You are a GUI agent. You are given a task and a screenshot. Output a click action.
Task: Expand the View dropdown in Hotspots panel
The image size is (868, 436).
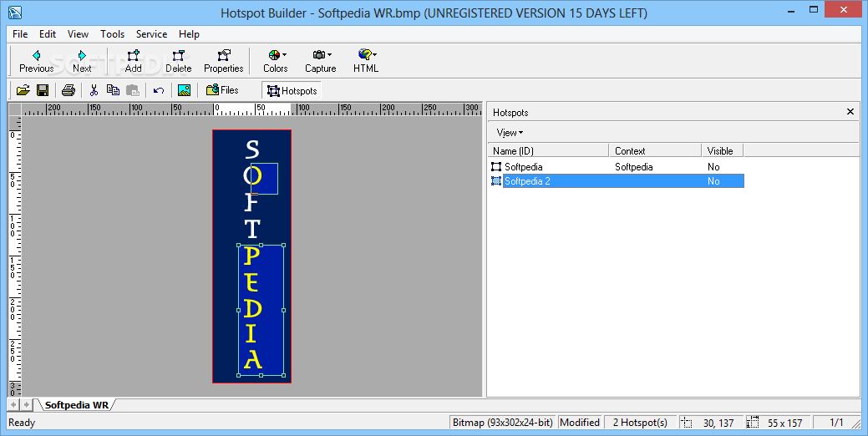click(x=510, y=133)
